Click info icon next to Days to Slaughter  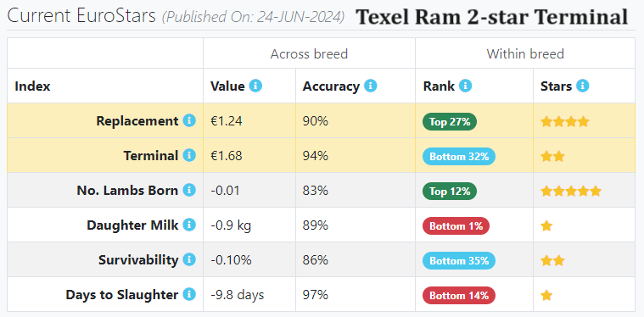(x=189, y=294)
